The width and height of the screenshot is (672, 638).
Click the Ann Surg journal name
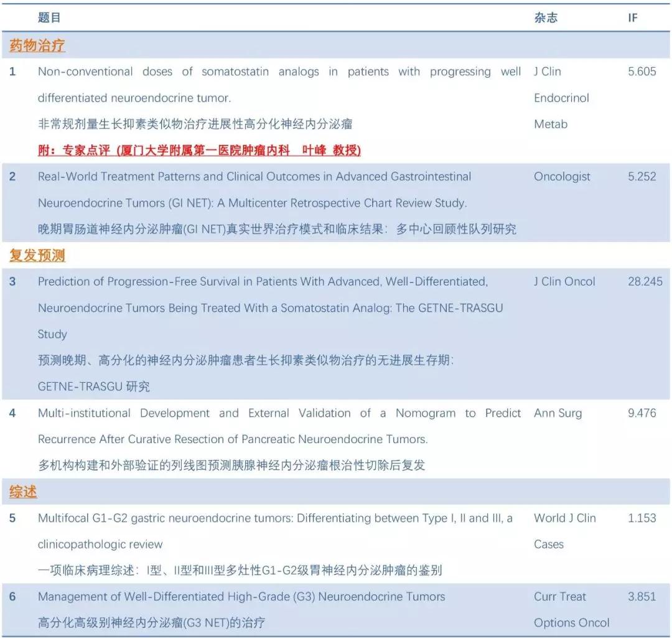(x=558, y=413)
